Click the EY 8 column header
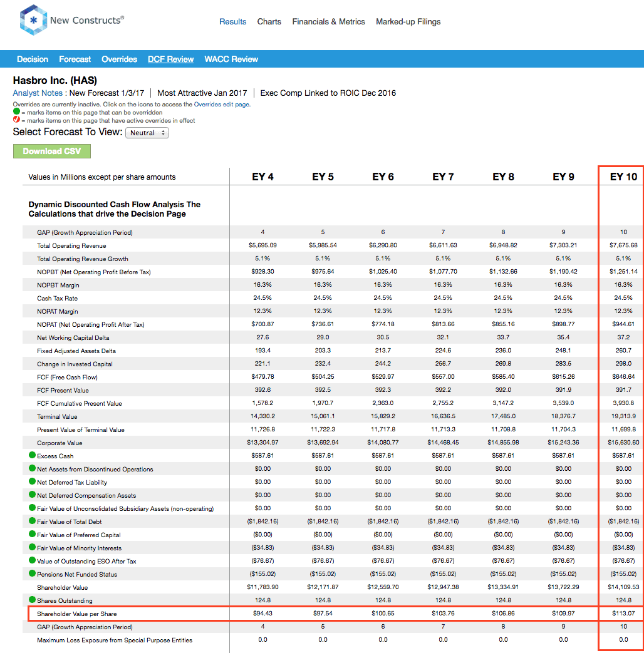 [503, 177]
